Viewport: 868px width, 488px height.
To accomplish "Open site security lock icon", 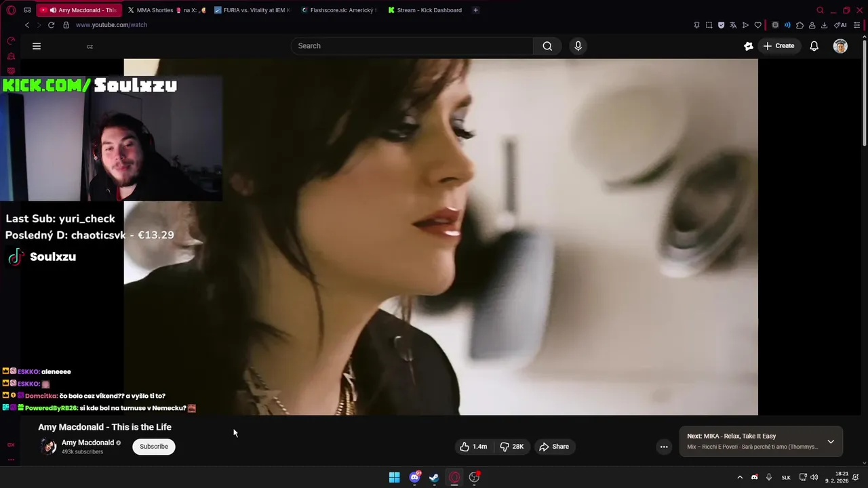I will click(x=66, y=25).
